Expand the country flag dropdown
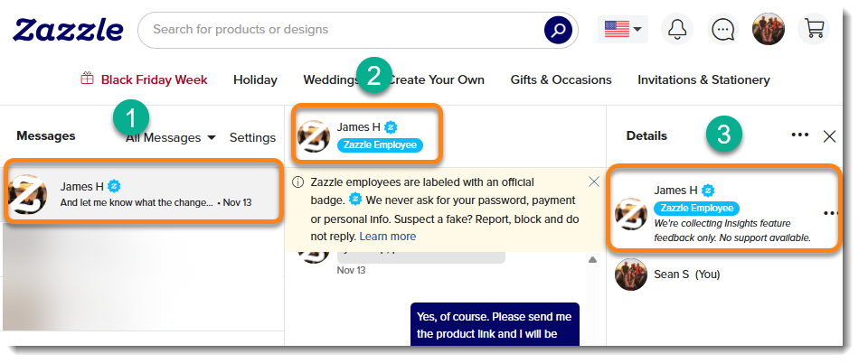 pyautogui.click(x=623, y=30)
